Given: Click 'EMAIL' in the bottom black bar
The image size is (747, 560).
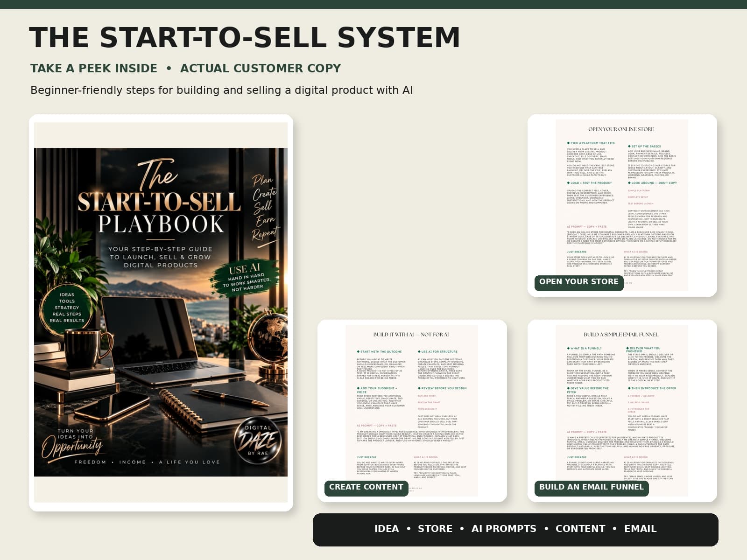Looking at the screenshot, I should click(641, 529).
